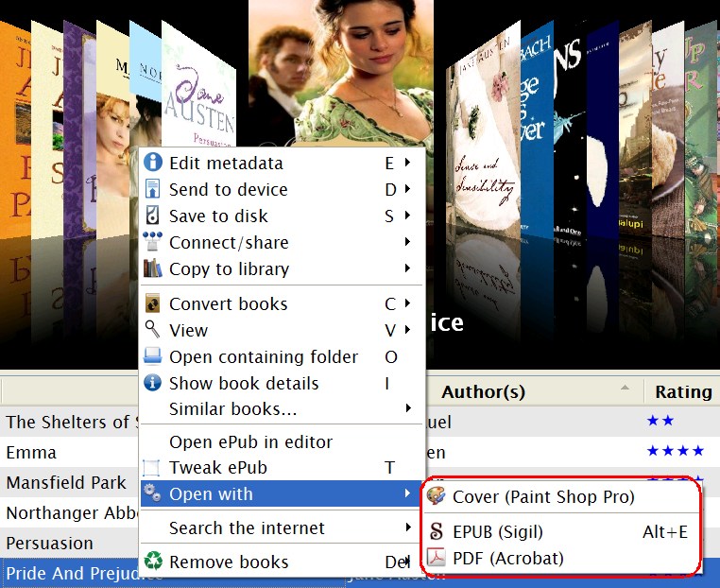This screenshot has height=588, width=720.
Task: Click the Save to disk icon
Action: pyautogui.click(x=152, y=215)
